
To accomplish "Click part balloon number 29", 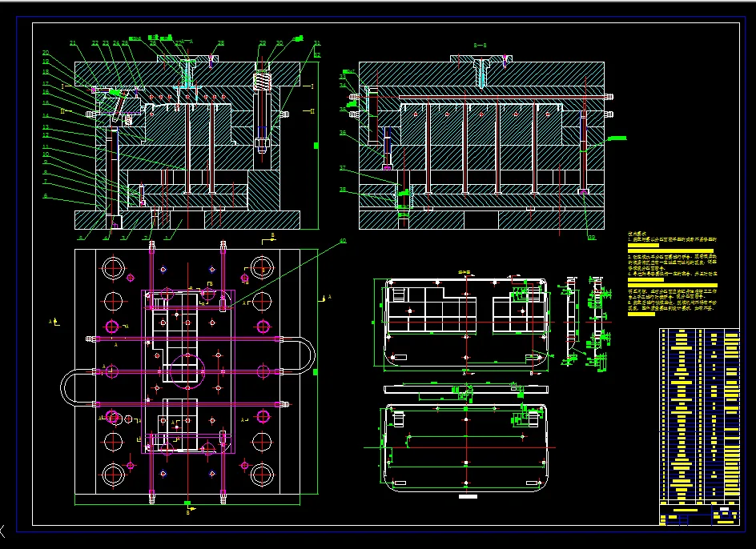I will (263, 43).
